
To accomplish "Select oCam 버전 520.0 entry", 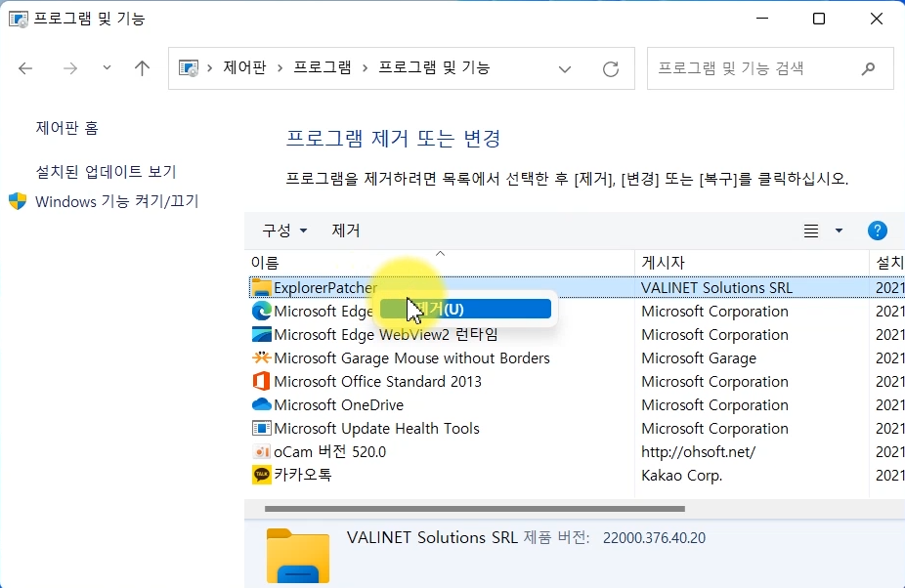I will [329, 452].
